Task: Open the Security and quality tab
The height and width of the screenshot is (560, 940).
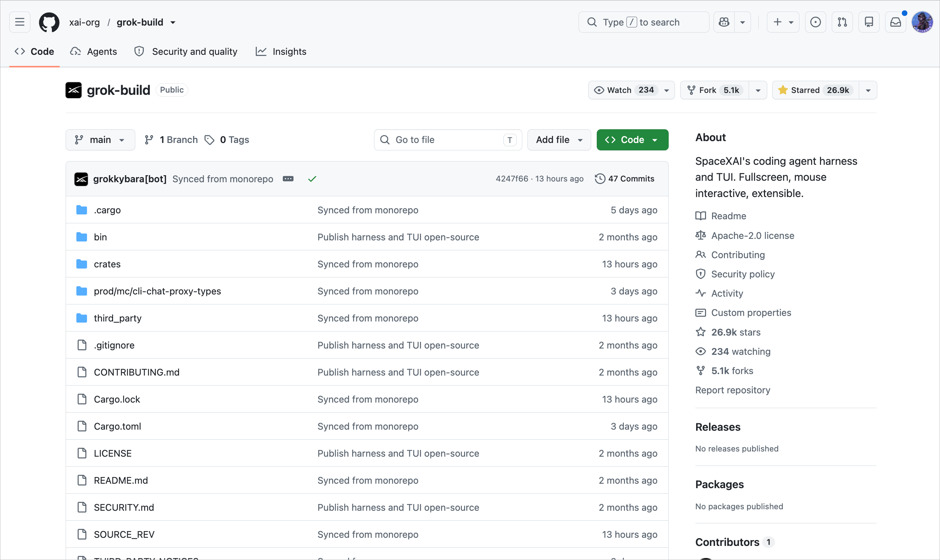Action: [186, 52]
